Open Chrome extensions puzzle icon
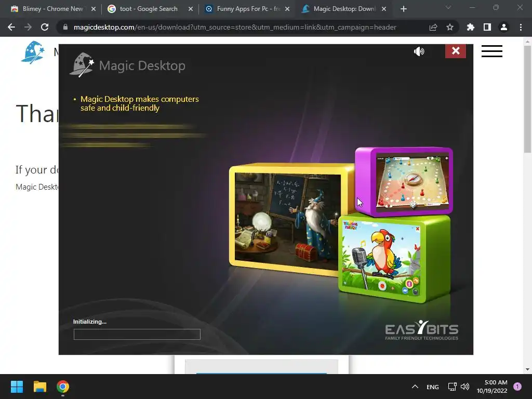The image size is (532, 399). 471,27
